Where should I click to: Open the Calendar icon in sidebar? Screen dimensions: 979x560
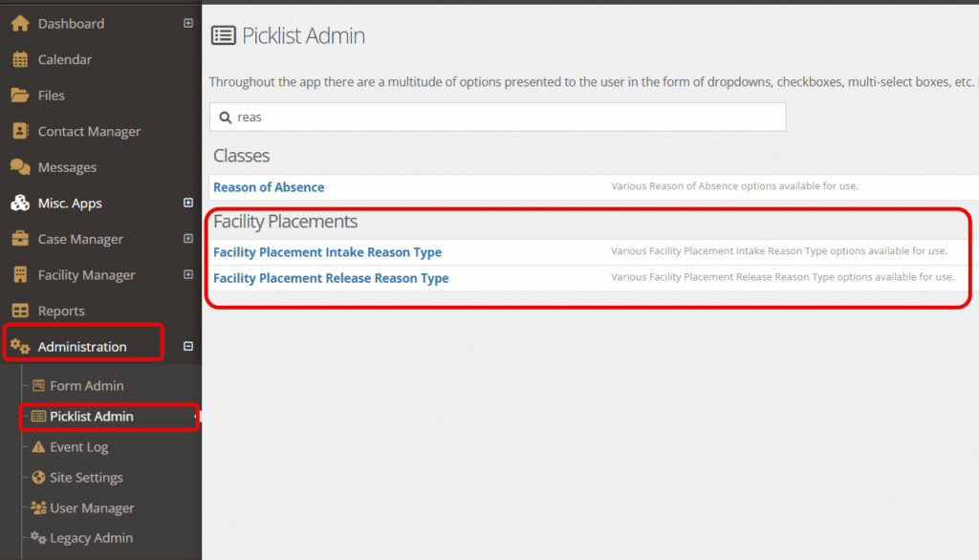pyautogui.click(x=20, y=59)
